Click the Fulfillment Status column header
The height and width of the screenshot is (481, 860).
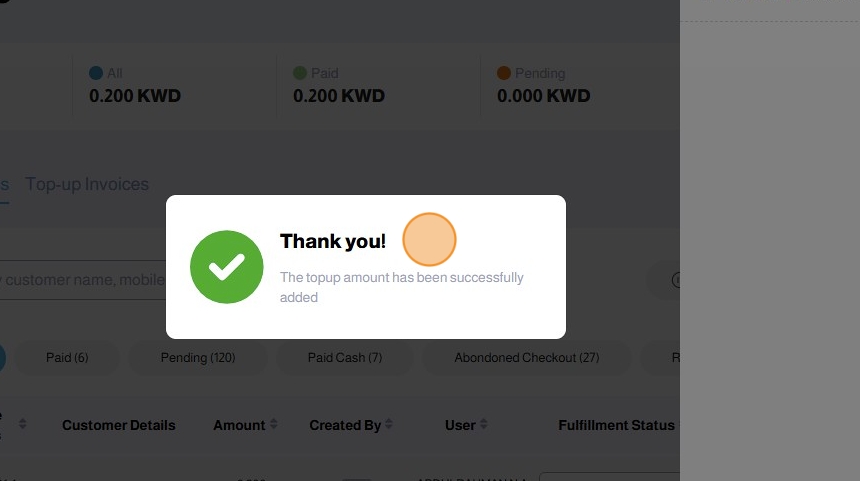616,425
